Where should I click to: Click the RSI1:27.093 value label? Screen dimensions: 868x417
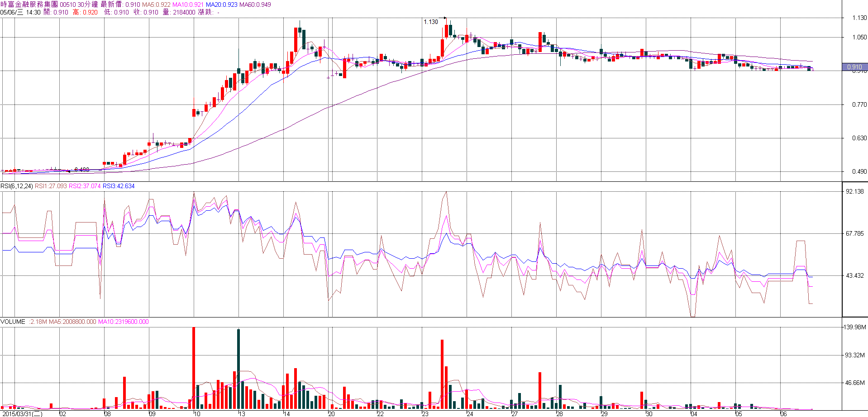click(x=51, y=186)
